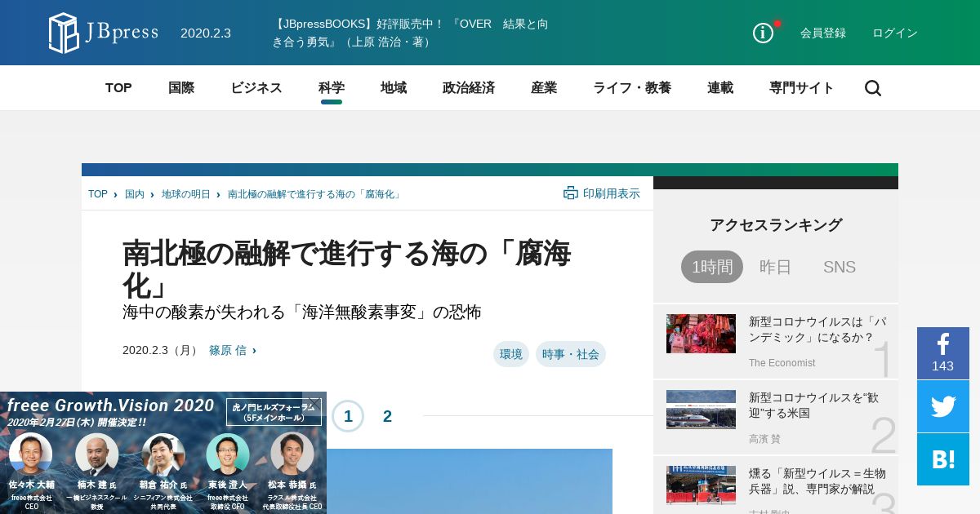This screenshot has width=980, height=514.
Task: Click the article subtitle about 海洋無酸素事変
Action: pos(302,312)
